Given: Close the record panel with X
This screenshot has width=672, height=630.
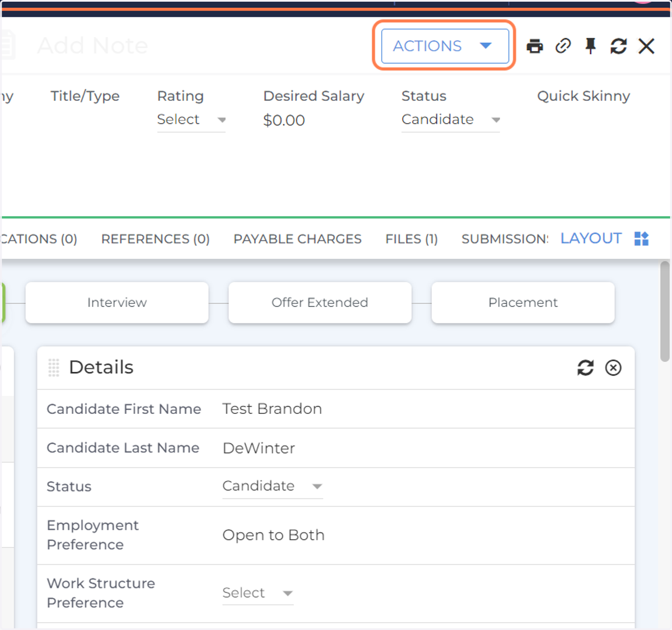Looking at the screenshot, I should (x=646, y=46).
